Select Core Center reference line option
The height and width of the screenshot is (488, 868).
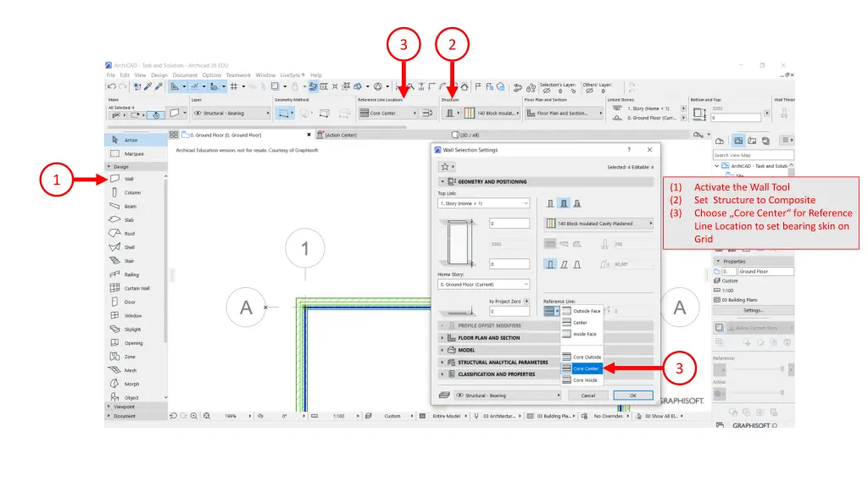tap(581, 369)
